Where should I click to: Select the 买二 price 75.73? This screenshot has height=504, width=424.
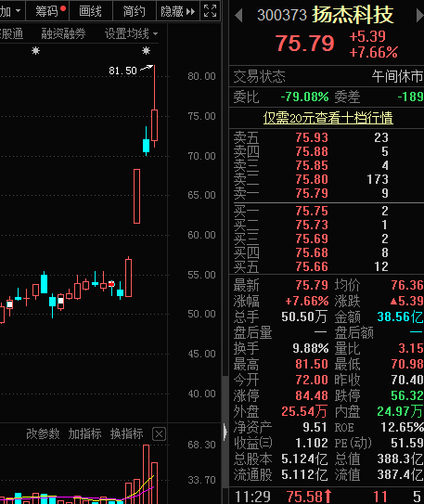coord(312,225)
